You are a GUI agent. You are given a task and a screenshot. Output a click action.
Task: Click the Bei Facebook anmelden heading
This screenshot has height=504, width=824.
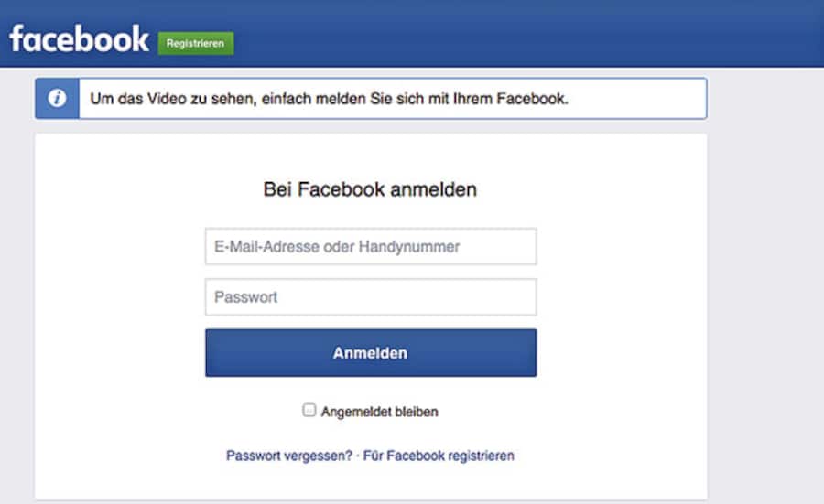pos(370,190)
